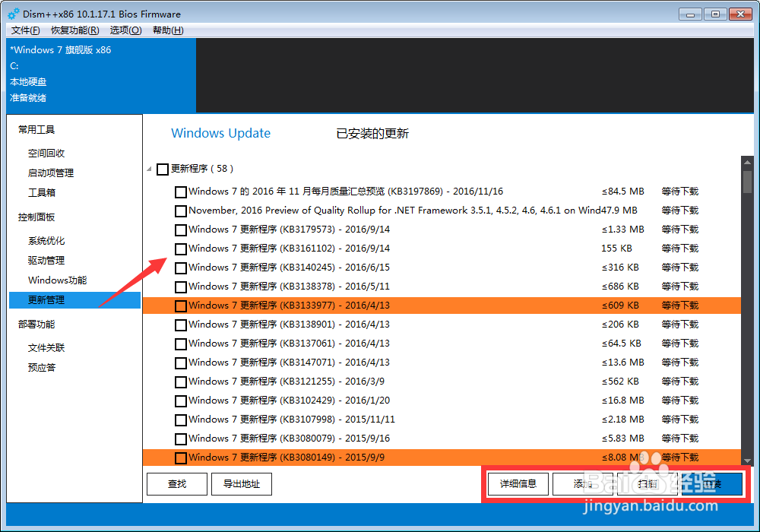Image resolution: width=760 pixels, height=532 pixels.
Task: Open 文件关联 in the sidebar
Action: (46, 348)
